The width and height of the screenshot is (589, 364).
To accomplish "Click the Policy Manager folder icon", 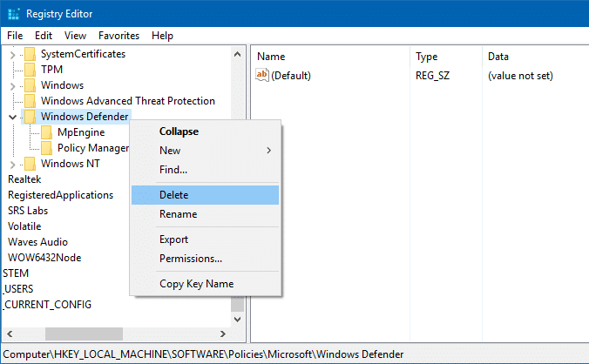I will click(x=46, y=148).
